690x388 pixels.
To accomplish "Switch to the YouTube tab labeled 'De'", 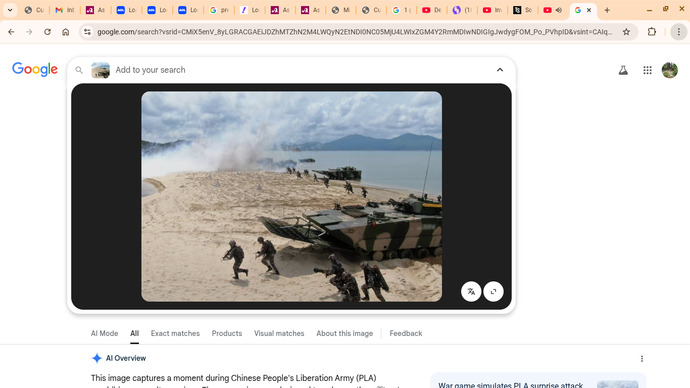I will point(432,10).
